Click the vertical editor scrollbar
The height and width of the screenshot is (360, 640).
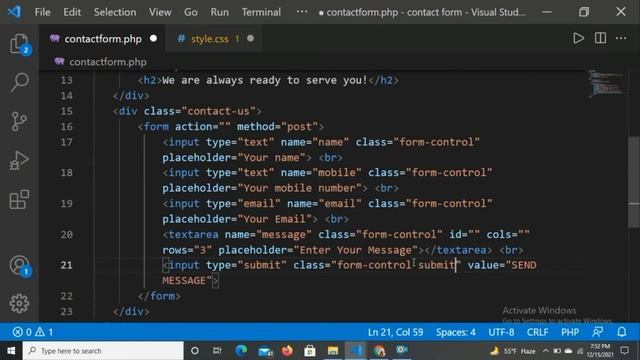(x=633, y=182)
